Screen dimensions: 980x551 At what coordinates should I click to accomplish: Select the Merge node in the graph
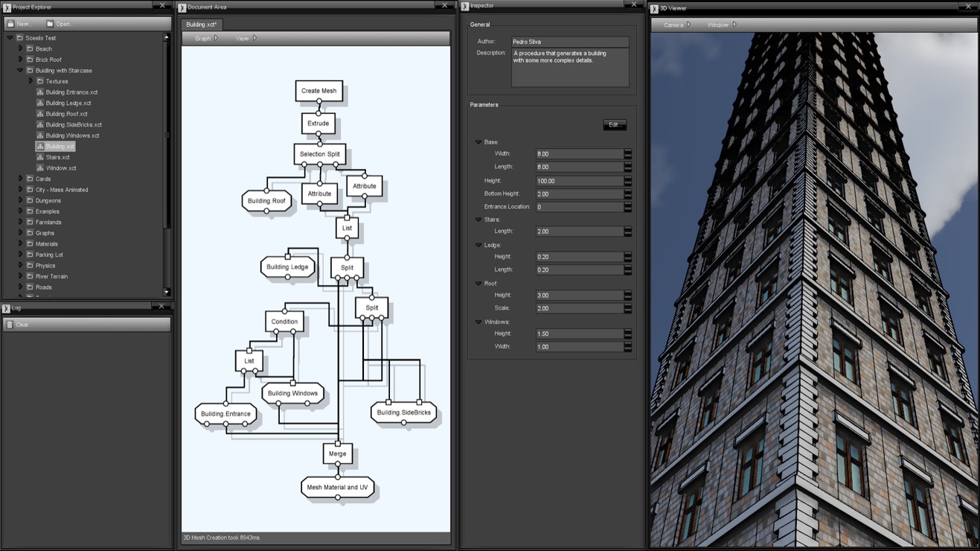click(338, 453)
